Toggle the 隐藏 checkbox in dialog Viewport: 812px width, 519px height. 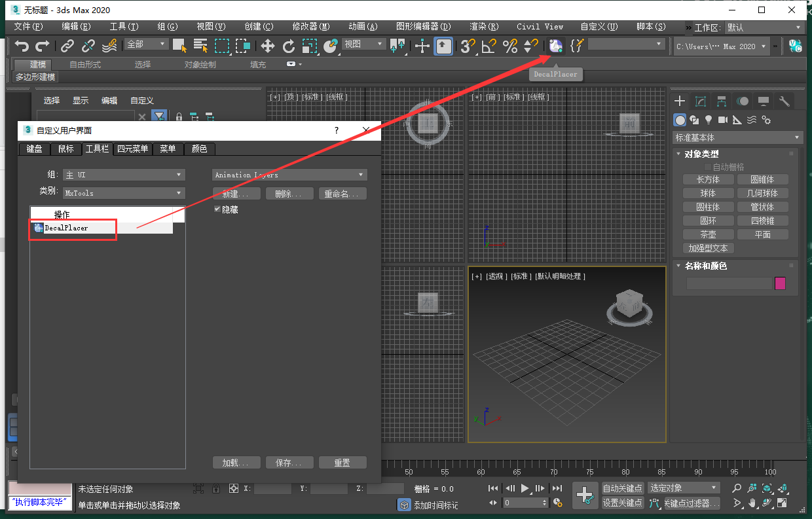[x=218, y=209]
